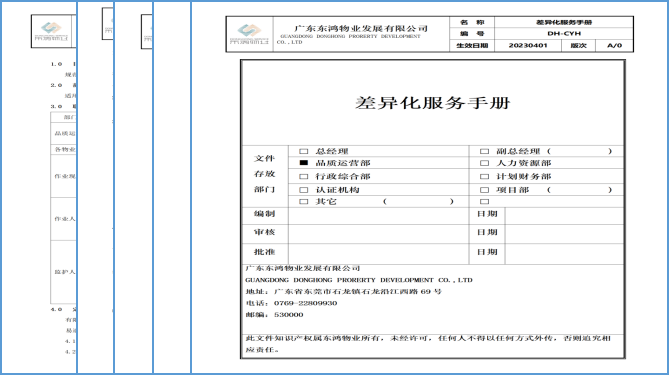Open the leftmost page showing section 1.0
The height and width of the screenshot is (375, 670).
(x=39, y=188)
